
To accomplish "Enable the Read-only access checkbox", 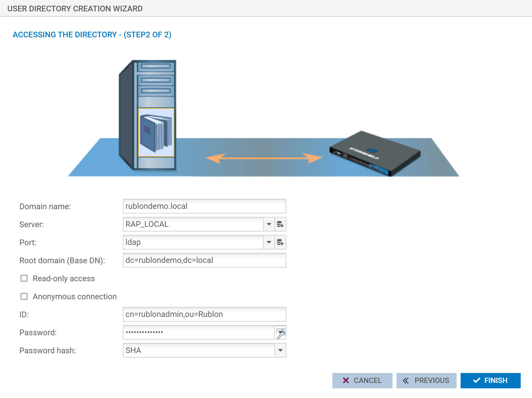I will 24,278.
